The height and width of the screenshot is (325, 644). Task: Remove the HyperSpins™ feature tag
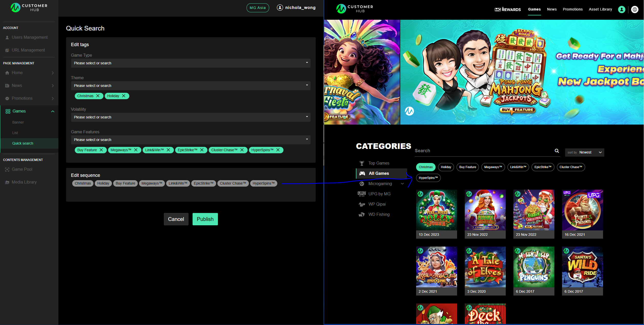click(278, 150)
